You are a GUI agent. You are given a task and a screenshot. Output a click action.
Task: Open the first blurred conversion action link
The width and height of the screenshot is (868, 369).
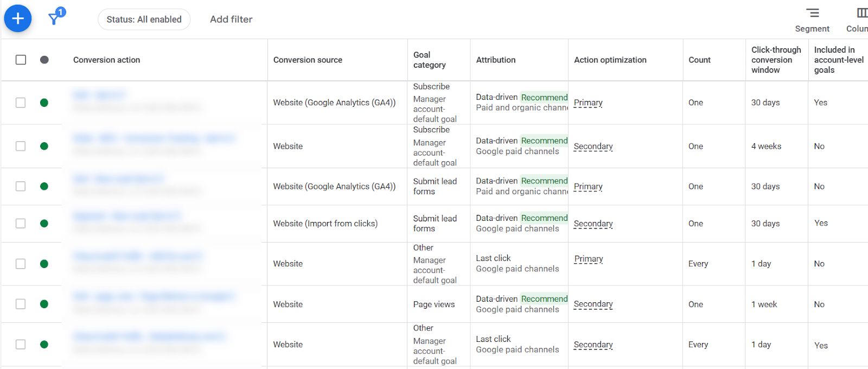(x=99, y=96)
